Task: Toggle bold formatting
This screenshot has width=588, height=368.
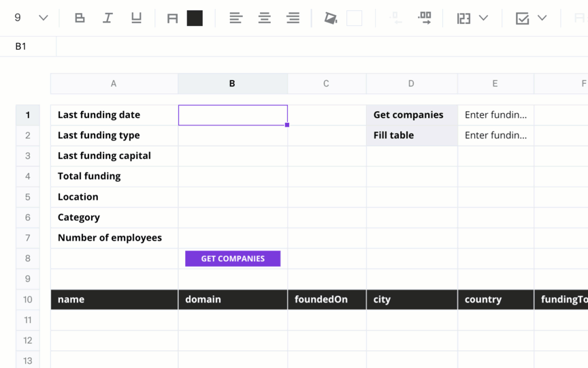Action: (80, 18)
